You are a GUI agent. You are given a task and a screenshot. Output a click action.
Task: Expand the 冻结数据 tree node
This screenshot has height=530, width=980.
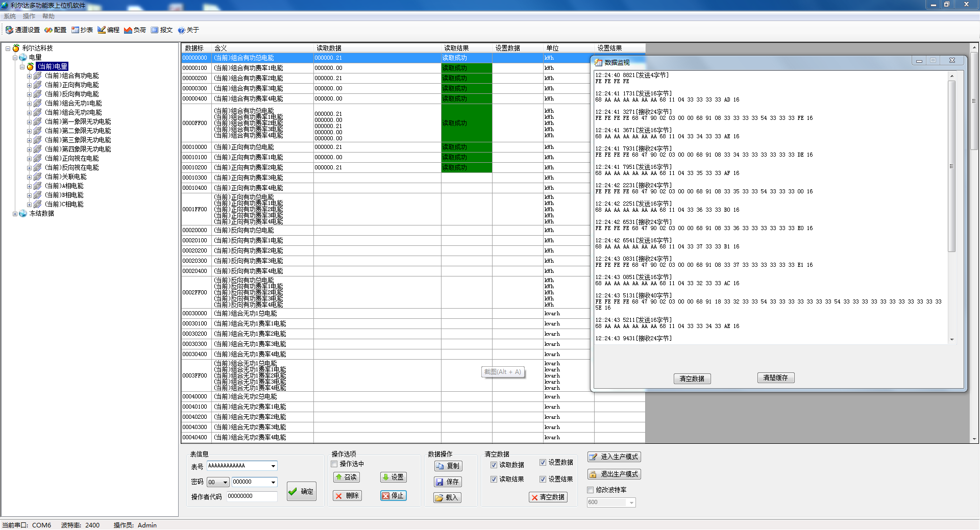(x=15, y=214)
